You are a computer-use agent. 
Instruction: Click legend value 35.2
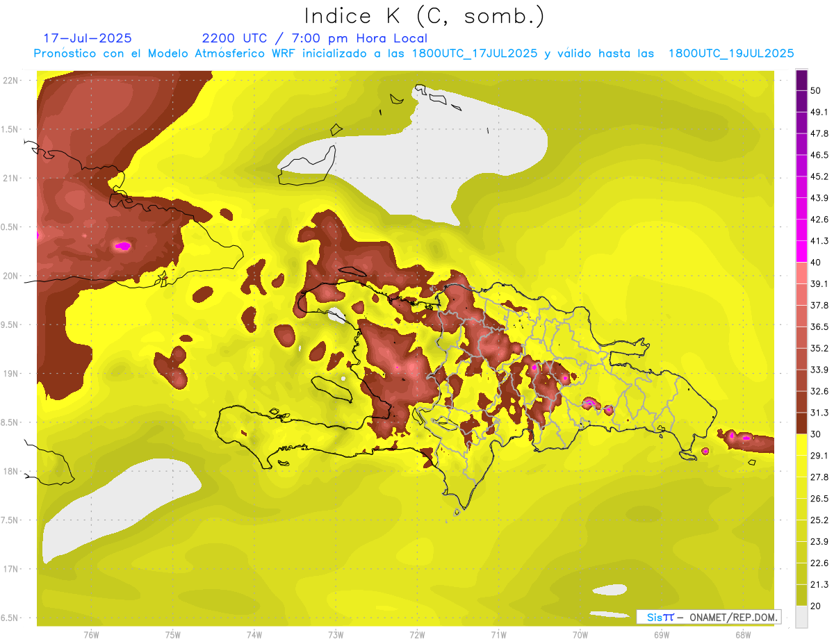coord(819,348)
